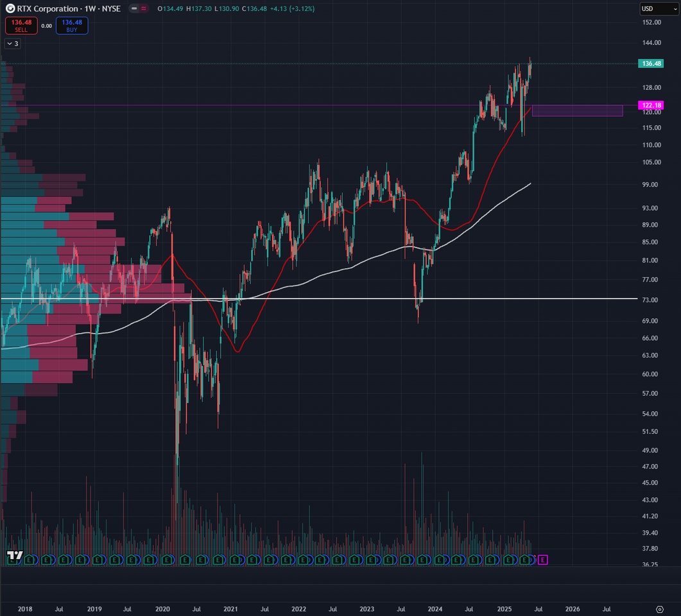Click the 2019 time axis label

94,609
